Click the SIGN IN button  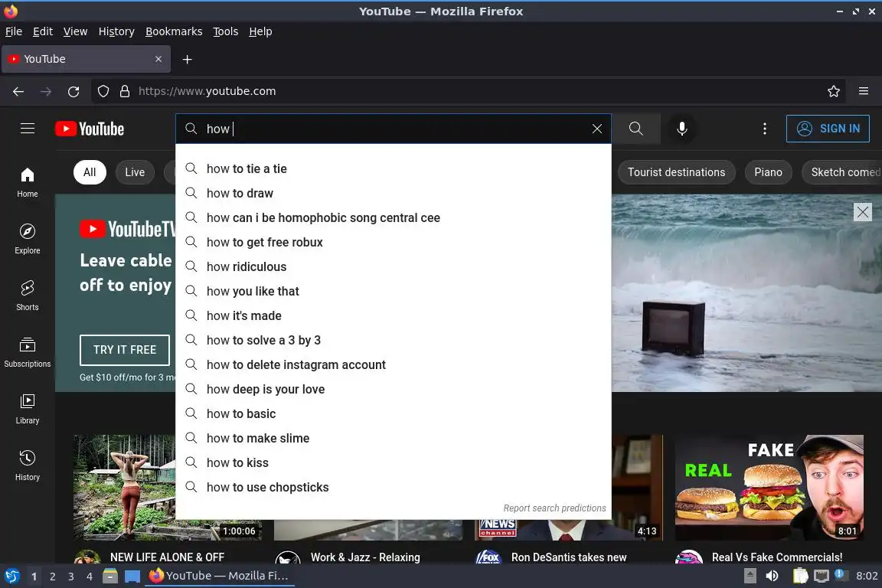(x=828, y=129)
